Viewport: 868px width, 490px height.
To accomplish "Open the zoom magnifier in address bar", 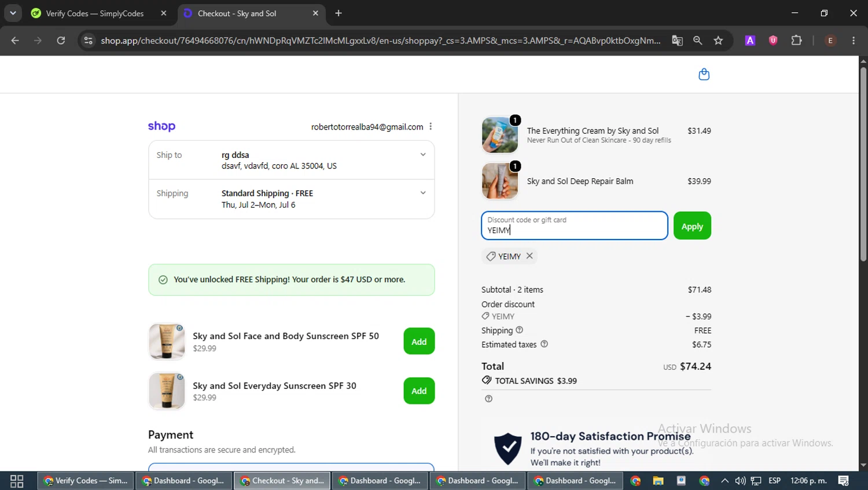I will 698,40.
